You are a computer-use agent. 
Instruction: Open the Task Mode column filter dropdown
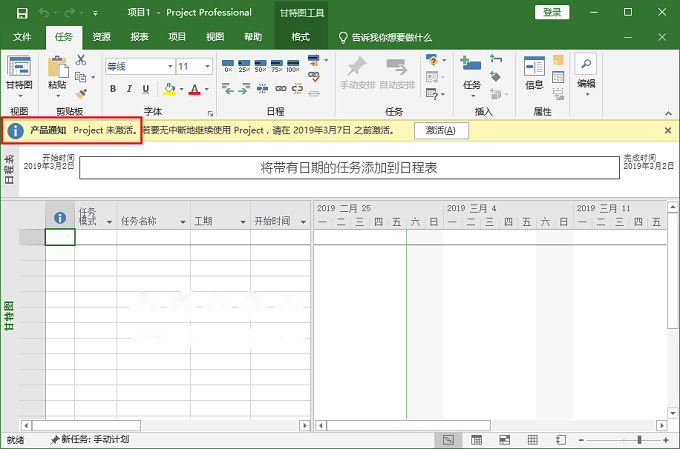click(109, 222)
